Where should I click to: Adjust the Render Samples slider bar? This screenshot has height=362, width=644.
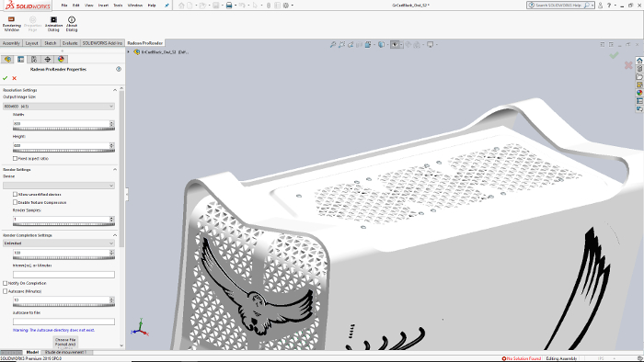coord(63,224)
